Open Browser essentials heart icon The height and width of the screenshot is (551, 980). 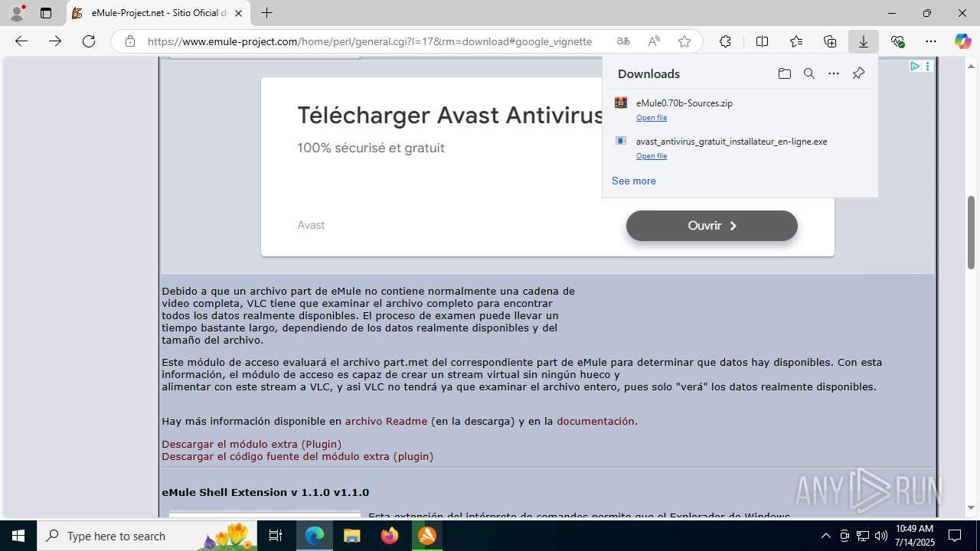(x=897, y=41)
